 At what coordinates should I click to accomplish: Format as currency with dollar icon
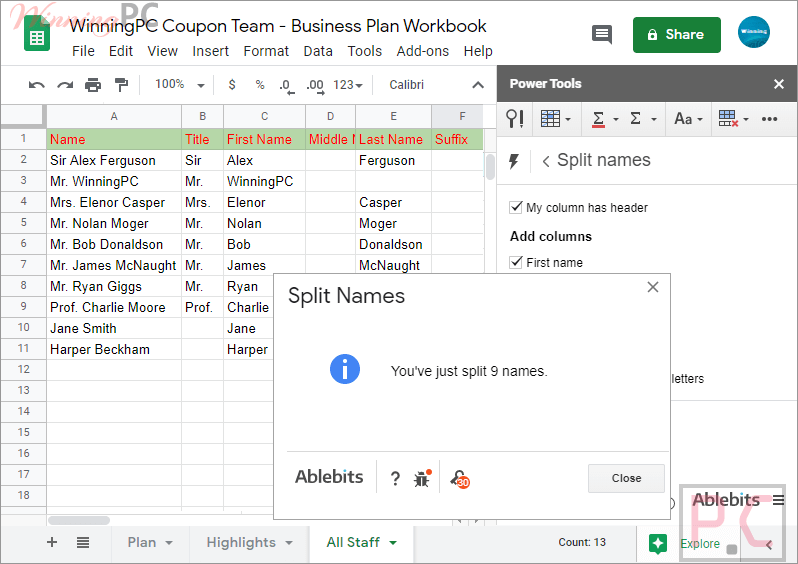[x=232, y=84]
